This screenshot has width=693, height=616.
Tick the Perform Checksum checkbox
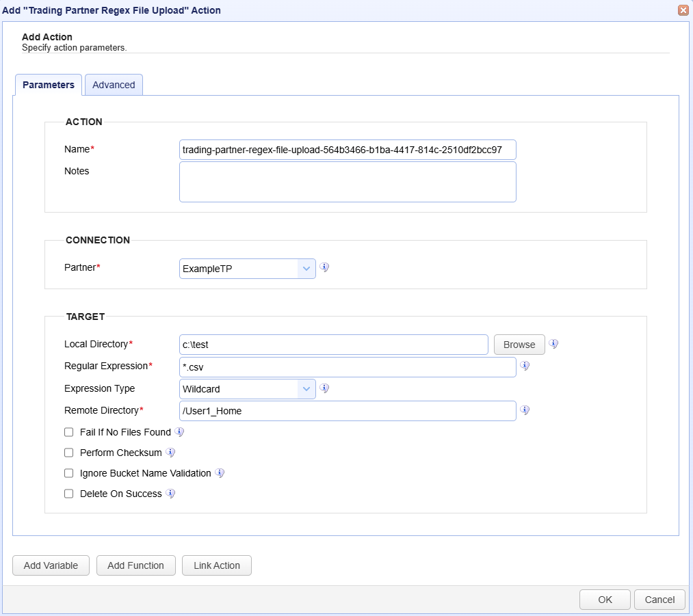click(68, 453)
